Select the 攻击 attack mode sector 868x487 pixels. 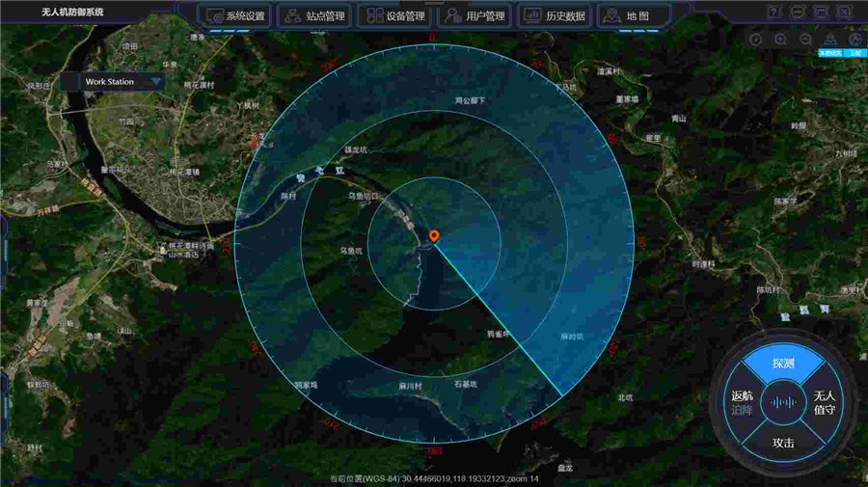[x=783, y=443]
